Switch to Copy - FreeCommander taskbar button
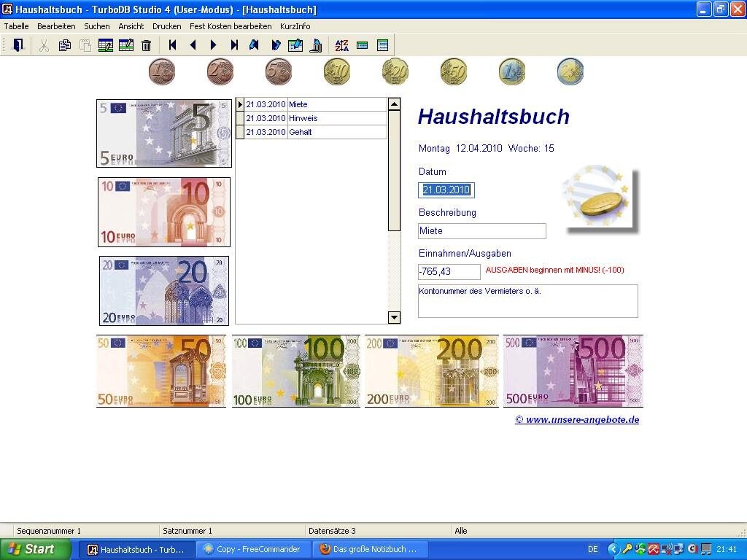Image resolution: width=747 pixels, height=560 pixels. click(253, 549)
